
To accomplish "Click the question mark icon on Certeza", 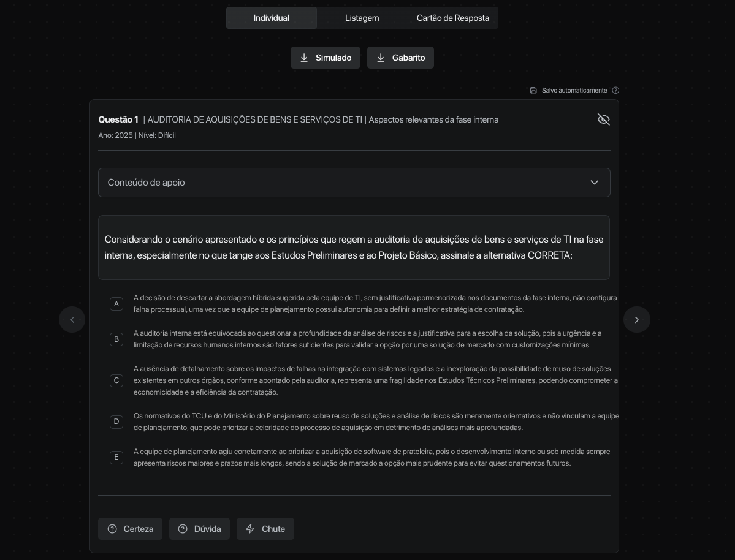I will click(112, 529).
